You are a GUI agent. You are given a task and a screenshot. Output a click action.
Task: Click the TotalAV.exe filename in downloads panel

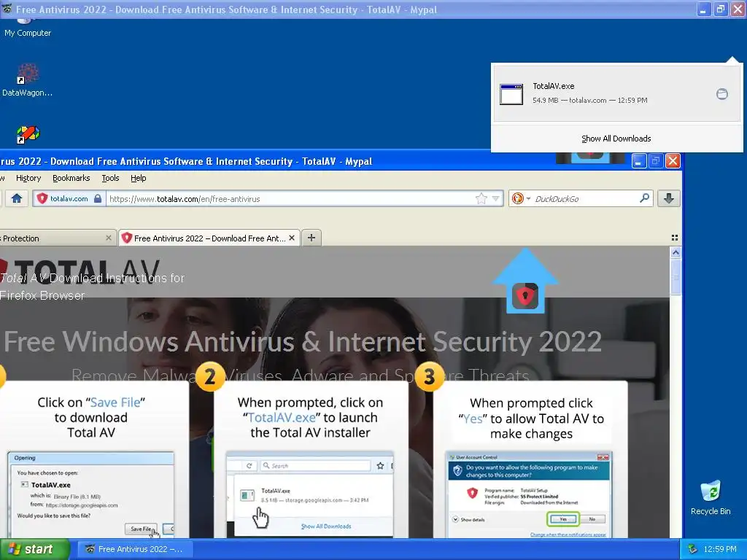(x=553, y=86)
